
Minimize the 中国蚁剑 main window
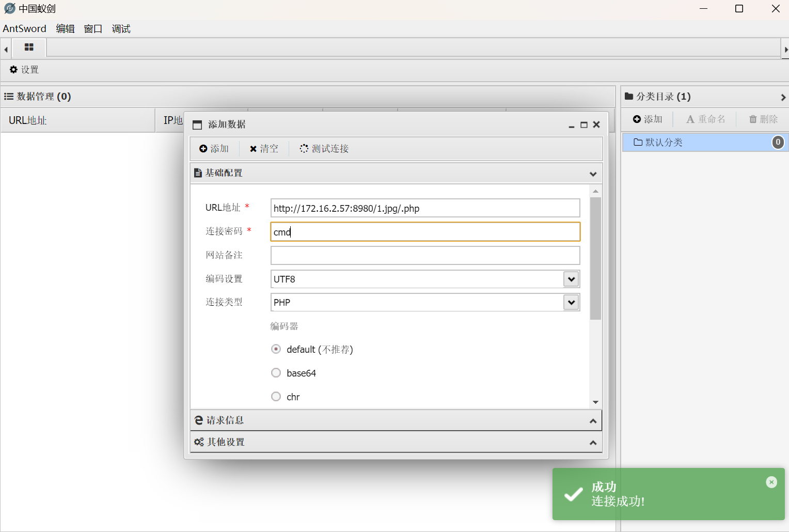(x=703, y=9)
